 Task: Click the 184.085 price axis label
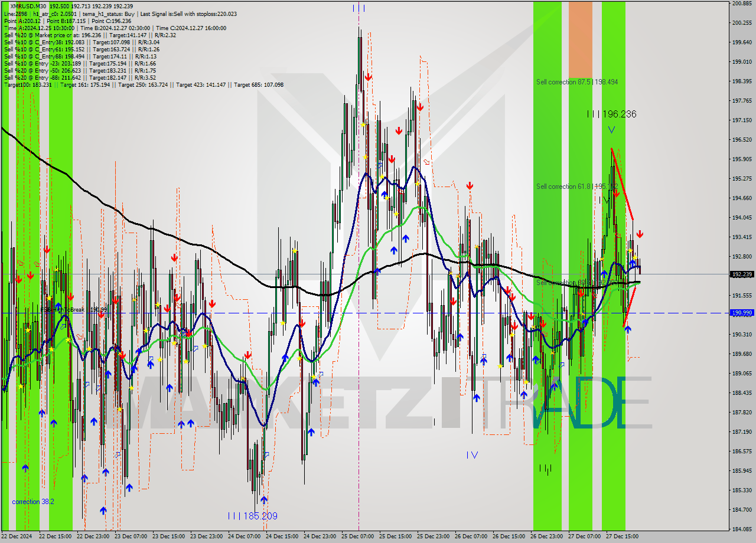pos(741,529)
